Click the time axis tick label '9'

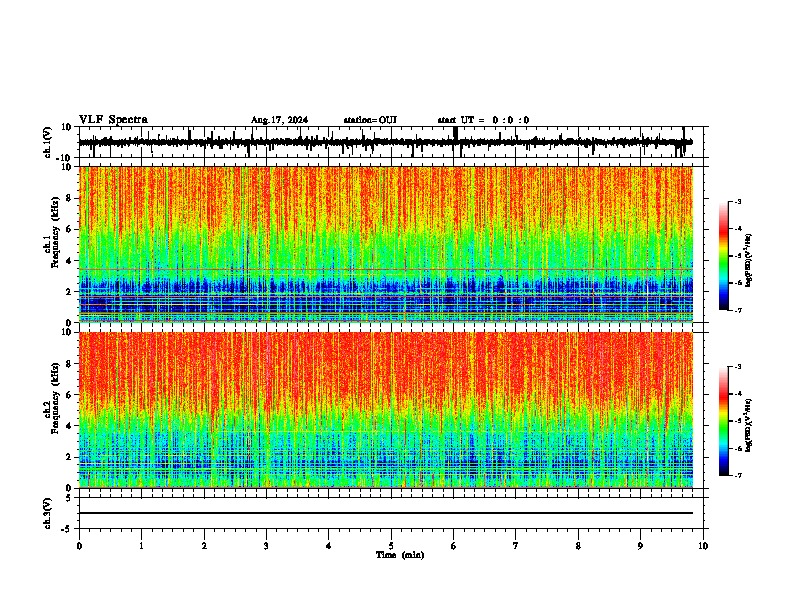640,546
